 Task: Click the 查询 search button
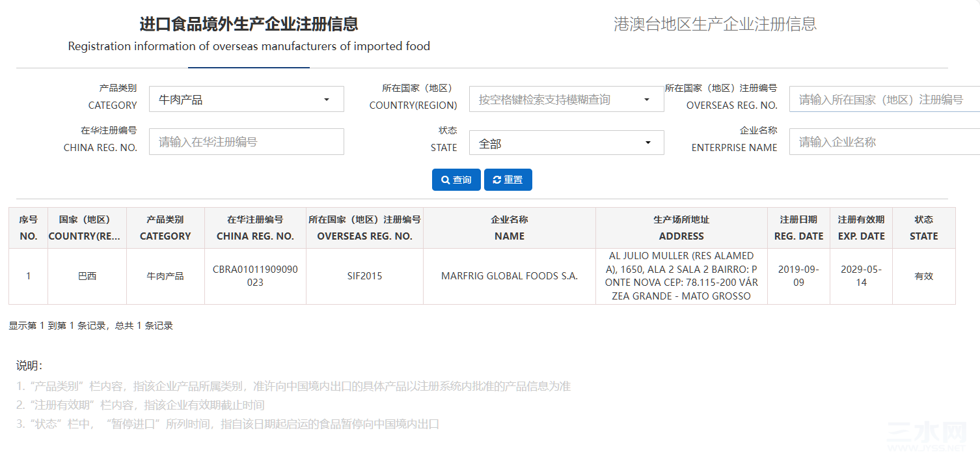[456, 180]
